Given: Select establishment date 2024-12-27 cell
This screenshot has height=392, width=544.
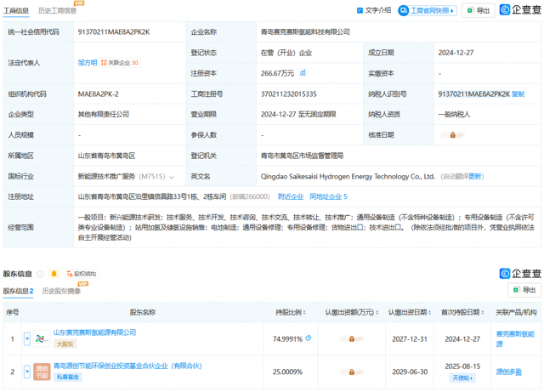Looking at the screenshot, I should [x=456, y=53].
